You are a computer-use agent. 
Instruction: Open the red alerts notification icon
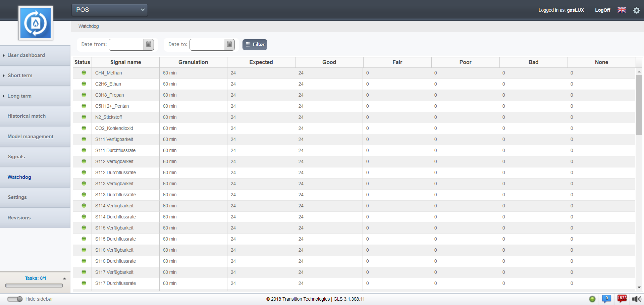tap(622, 299)
